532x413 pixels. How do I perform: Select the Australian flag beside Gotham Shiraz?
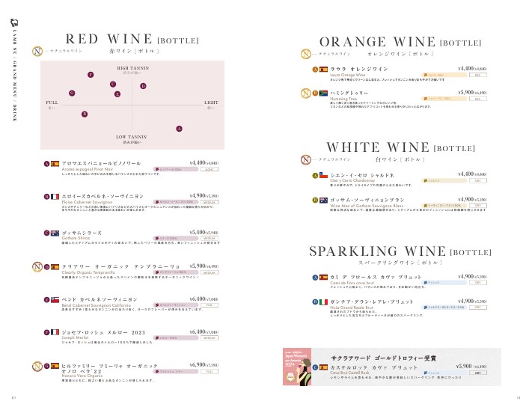[x=55, y=233]
